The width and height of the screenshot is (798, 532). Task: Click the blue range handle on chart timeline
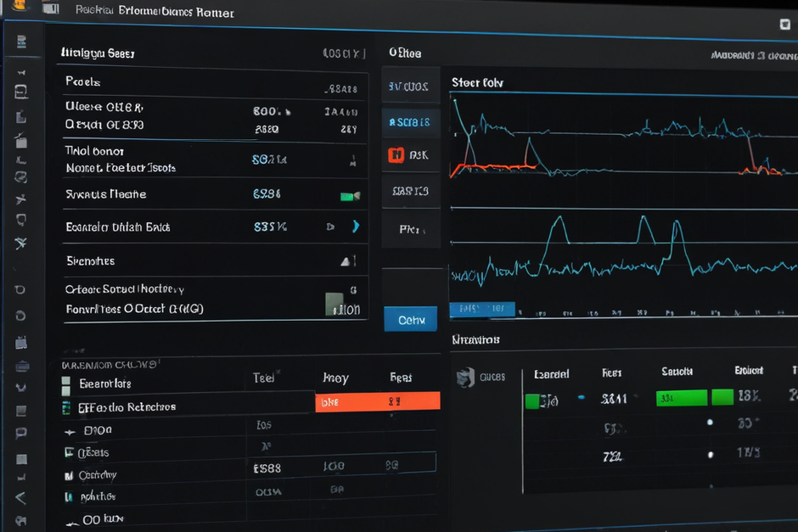482,309
